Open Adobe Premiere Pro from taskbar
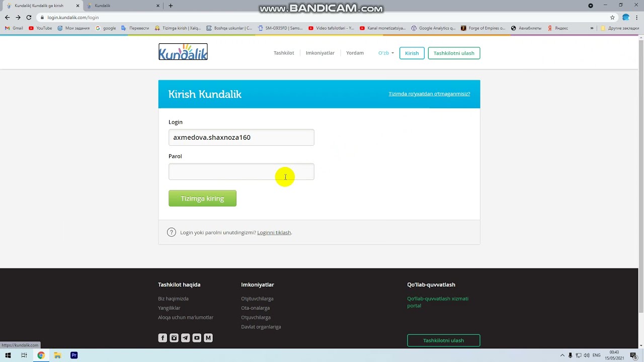 74,355
